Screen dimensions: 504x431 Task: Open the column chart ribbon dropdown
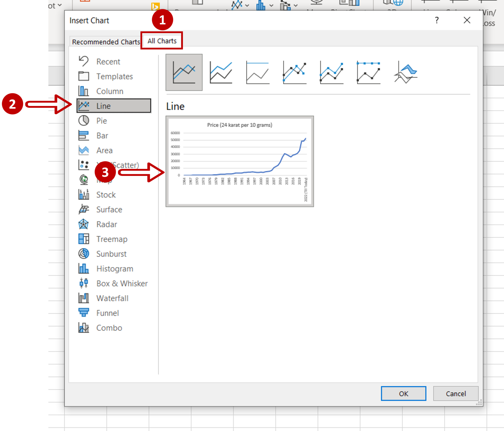tap(271, 5)
